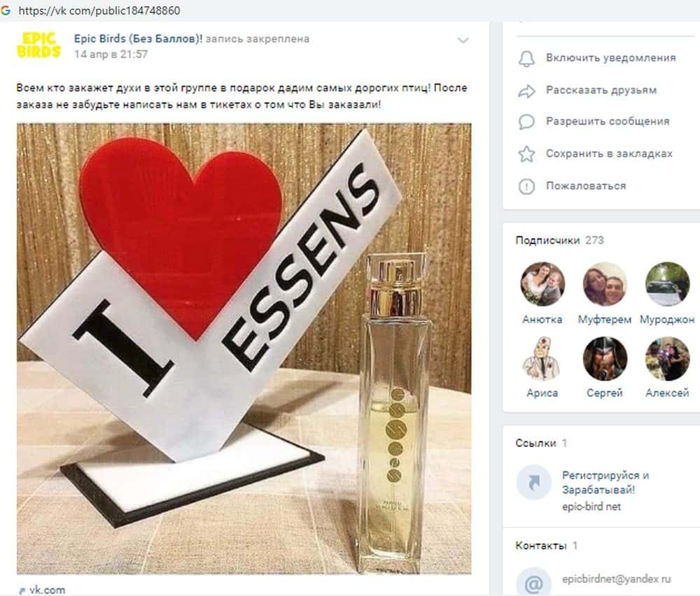Select Рассказать друзьям menu item
Viewport: 700px width, 596px height.
point(601,90)
